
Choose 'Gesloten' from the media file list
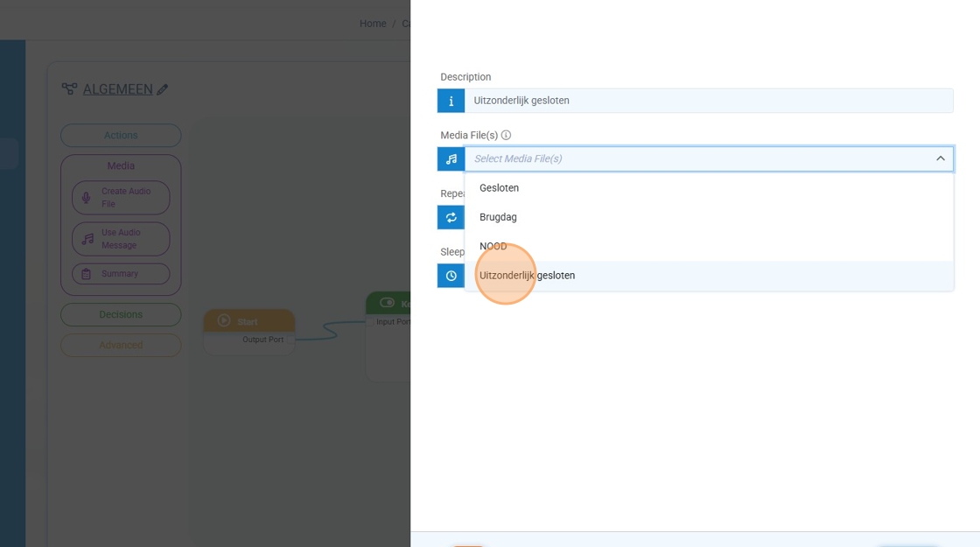coord(499,188)
